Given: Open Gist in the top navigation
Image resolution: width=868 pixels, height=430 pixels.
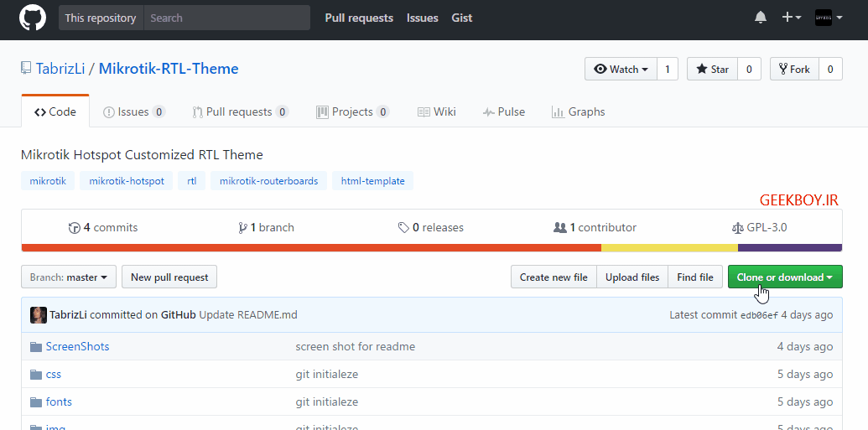Looking at the screenshot, I should [462, 18].
